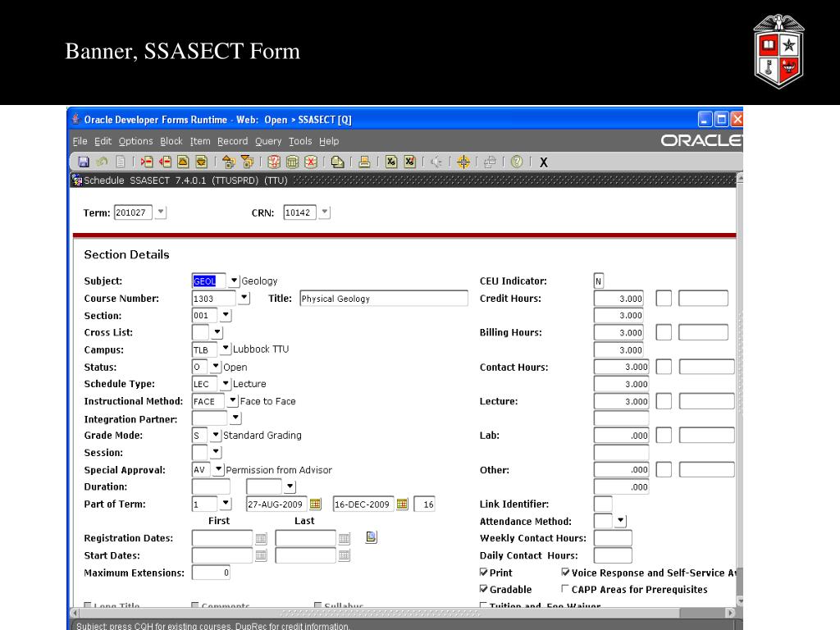Click the Lecture hours indicator box

664,400
